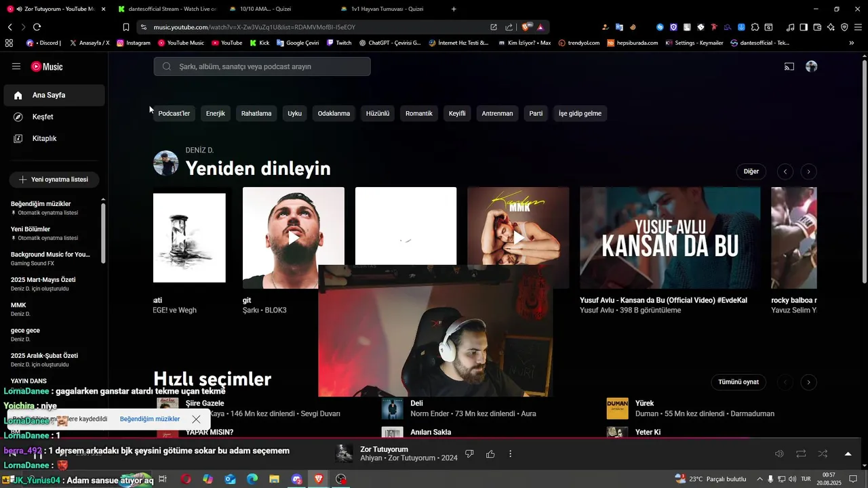868x488 pixels.
Task: Show next items in Yeniden dinleyin
Action: click(x=808, y=171)
